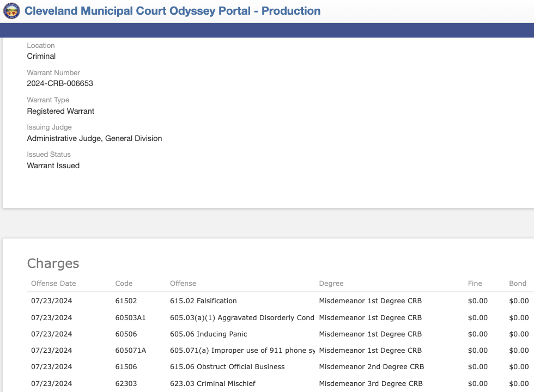Select the 605.071(a) Improper use of 911 offense
Image resolution: width=534 pixels, height=392 pixels.
(x=242, y=351)
